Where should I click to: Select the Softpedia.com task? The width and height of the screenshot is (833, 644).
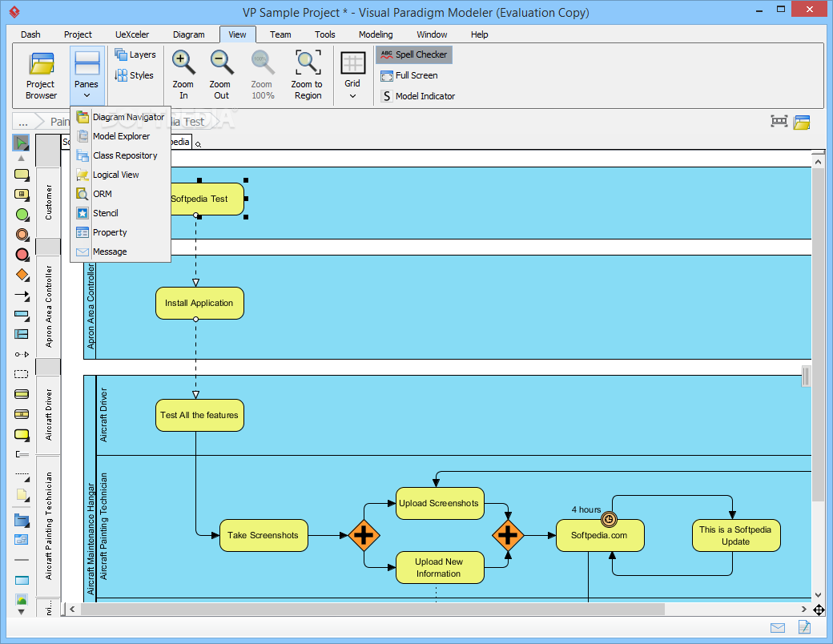(600, 536)
